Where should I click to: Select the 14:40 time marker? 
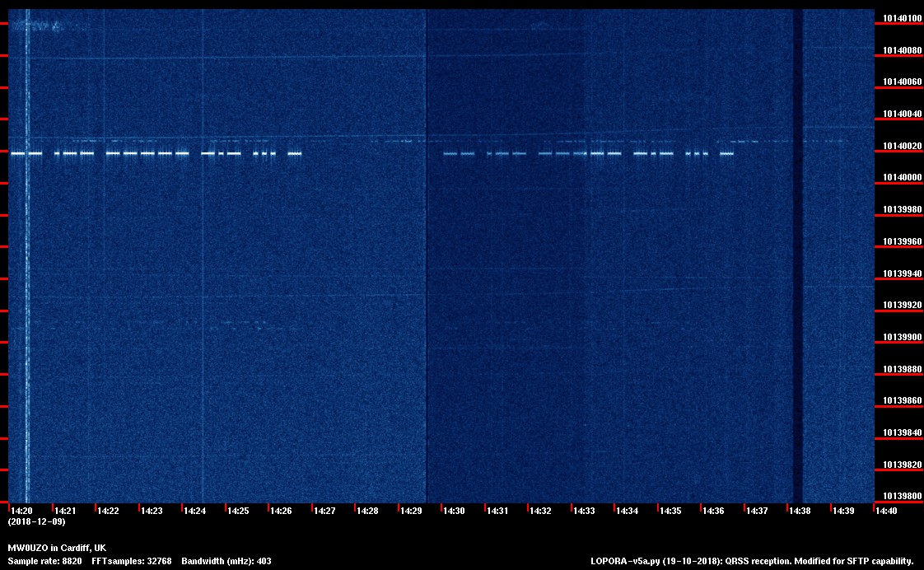pos(886,512)
